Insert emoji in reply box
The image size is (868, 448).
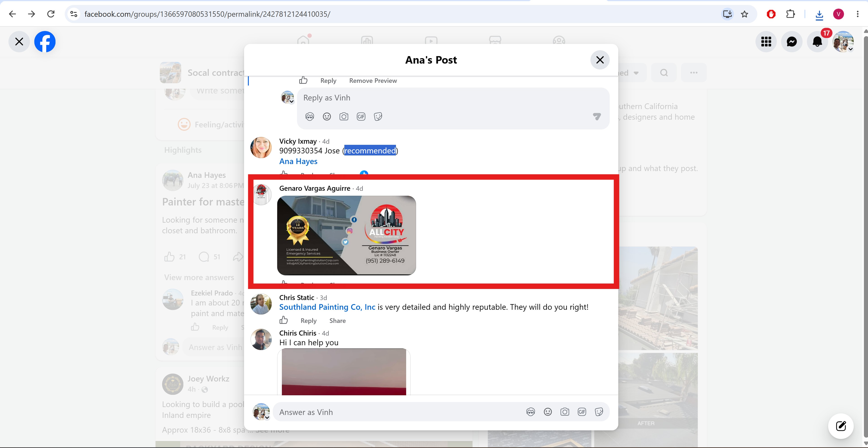point(327,117)
